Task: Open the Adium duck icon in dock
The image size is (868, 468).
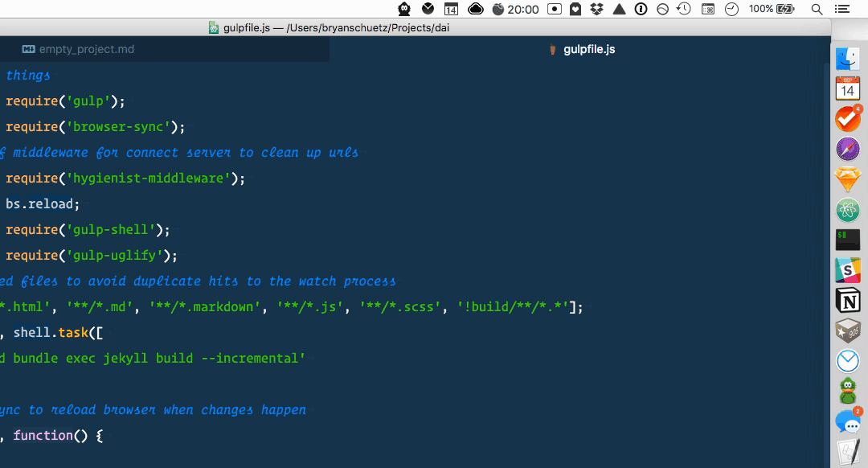Action: click(848, 392)
